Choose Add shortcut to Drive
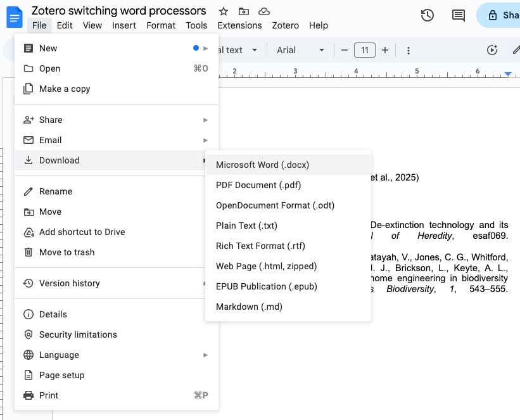520x420 pixels. [110, 232]
